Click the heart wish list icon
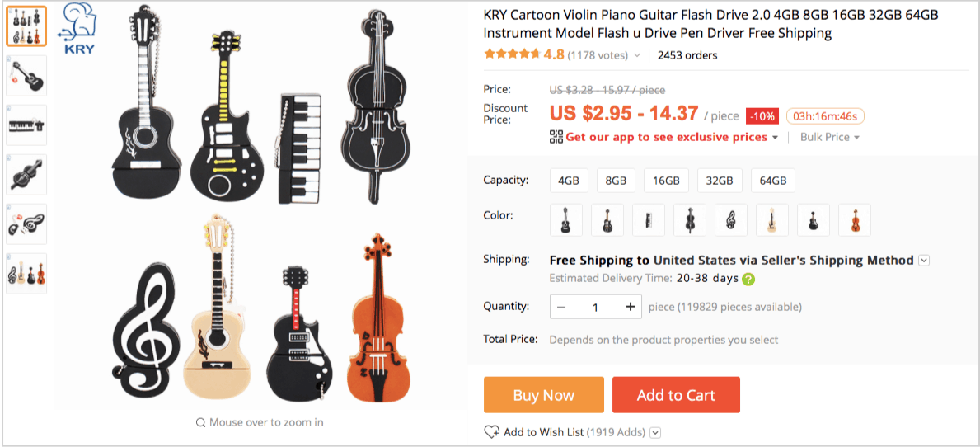Screen dimensions: 980x447 [491, 432]
